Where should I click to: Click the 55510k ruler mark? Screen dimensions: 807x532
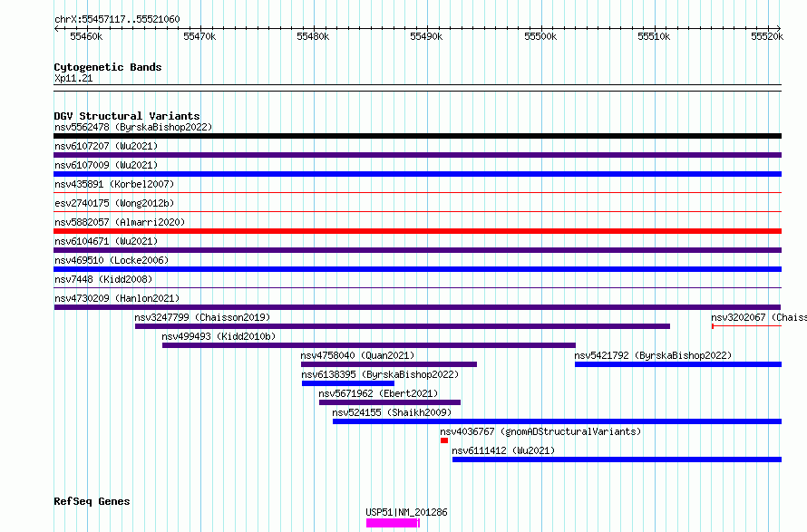click(x=654, y=36)
